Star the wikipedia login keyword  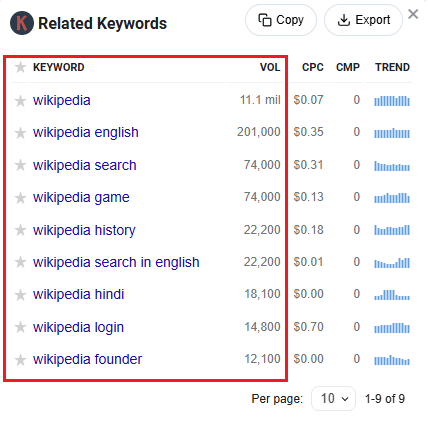(x=20, y=327)
